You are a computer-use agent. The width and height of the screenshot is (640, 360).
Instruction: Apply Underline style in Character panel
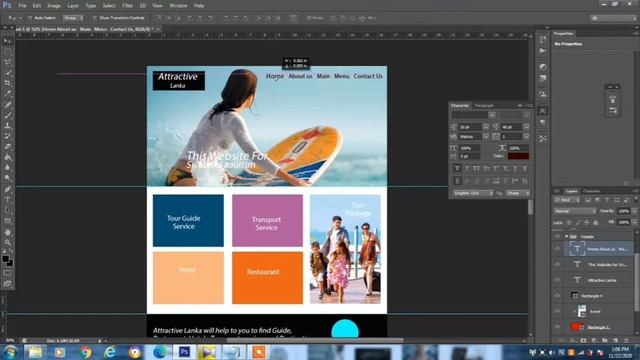point(515,168)
